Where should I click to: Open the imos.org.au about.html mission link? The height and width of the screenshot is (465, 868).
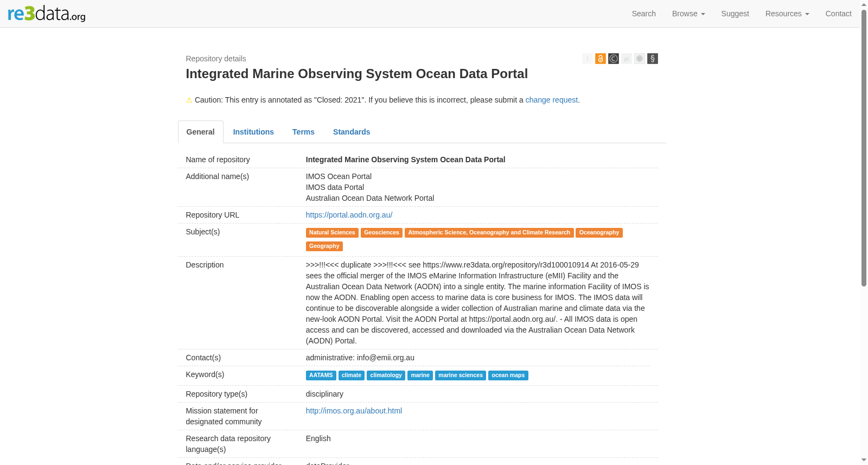coord(354,411)
